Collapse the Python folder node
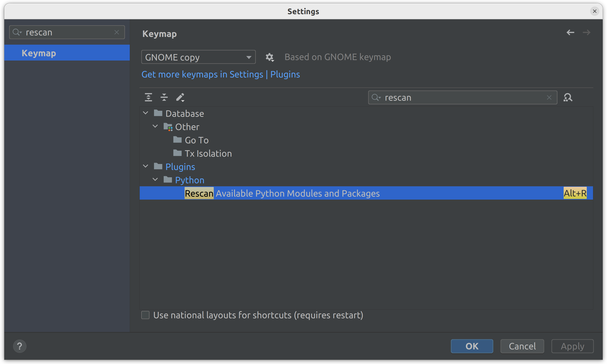The width and height of the screenshot is (607, 364). click(x=155, y=180)
